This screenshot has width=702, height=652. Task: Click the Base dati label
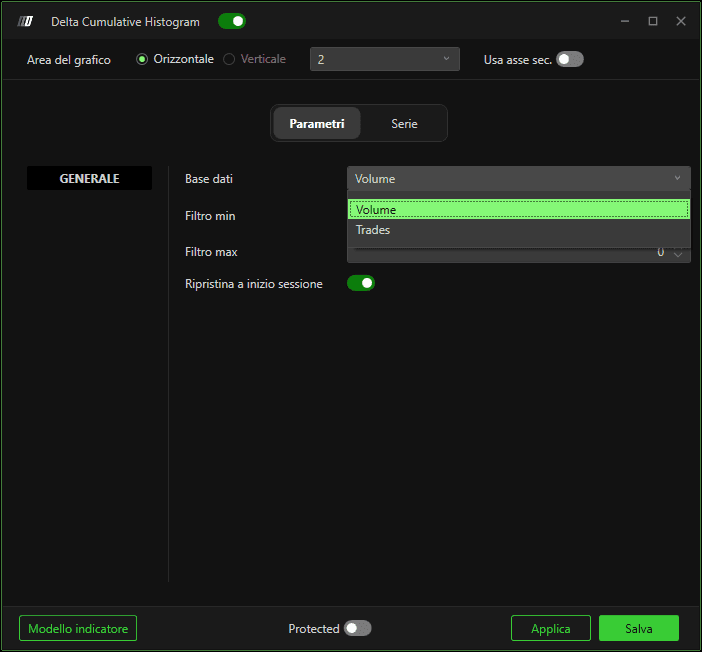click(x=209, y=179)
